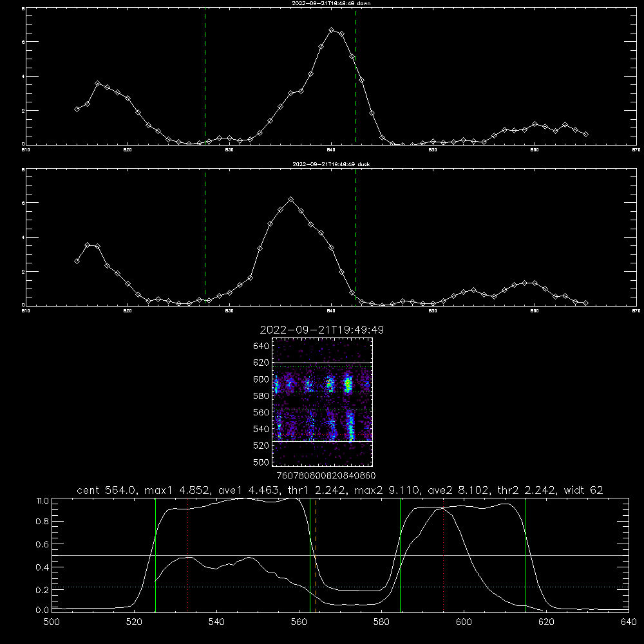
Task: Click the '2022-09-21T19:49:49 dusk' plot title
Action: coord(331,164)
